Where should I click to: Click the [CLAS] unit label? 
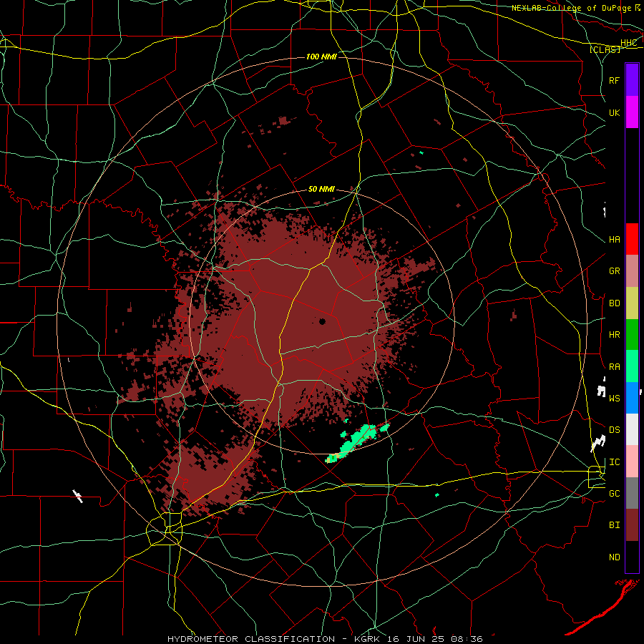coord(605,49)
